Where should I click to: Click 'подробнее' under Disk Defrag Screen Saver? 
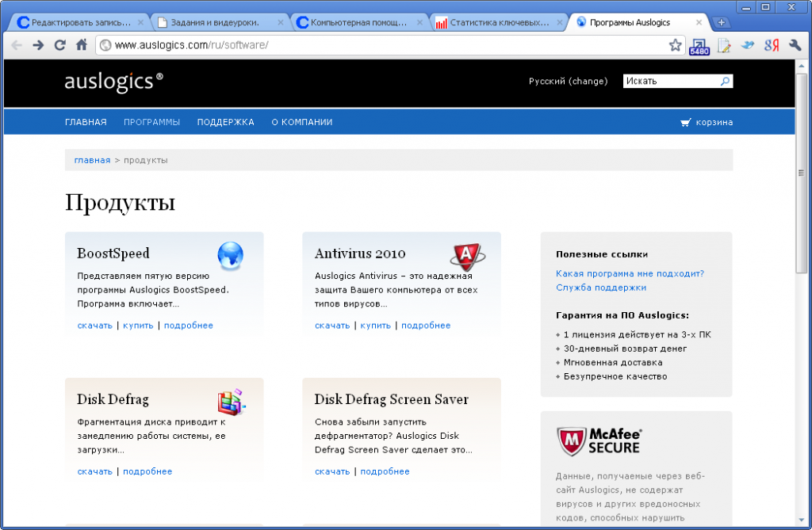[x=385, y=471]
